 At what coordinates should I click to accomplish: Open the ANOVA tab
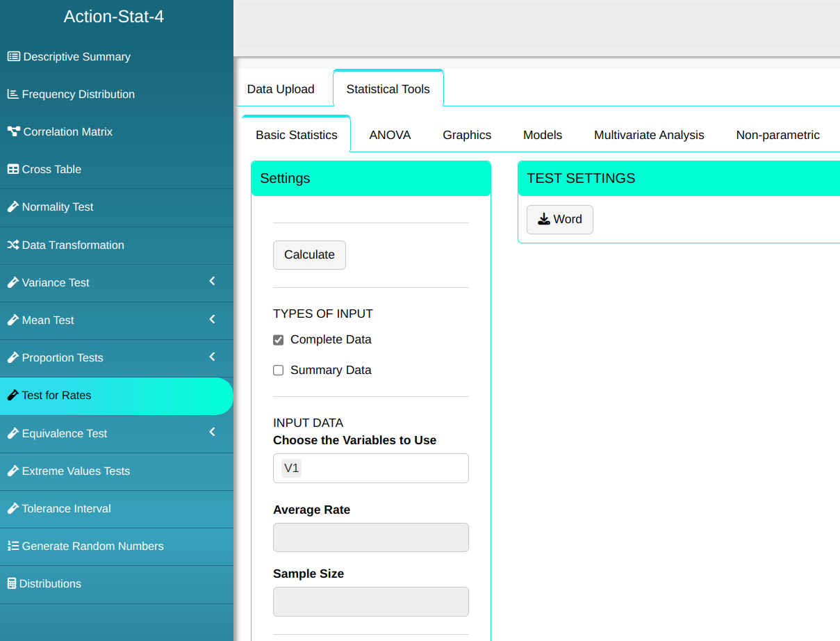[390, 135]
